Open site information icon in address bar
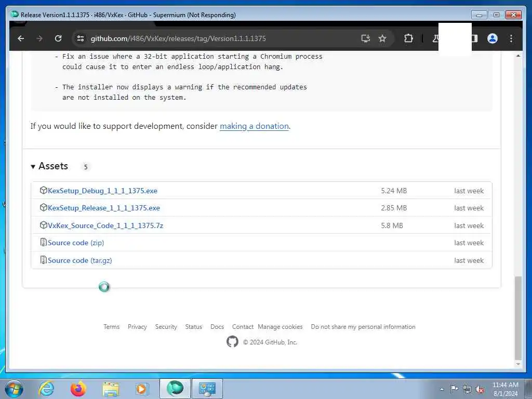 [x=81, y=38]
